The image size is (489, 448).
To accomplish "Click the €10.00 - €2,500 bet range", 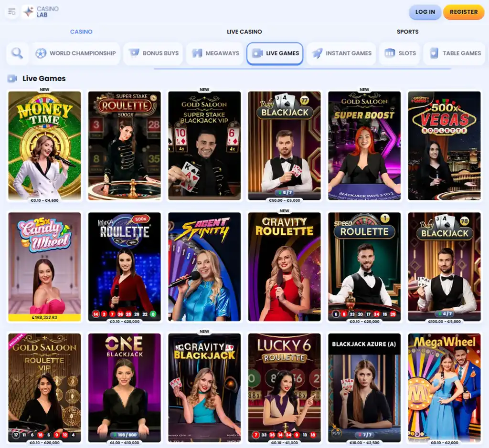I will pos(364,443).
